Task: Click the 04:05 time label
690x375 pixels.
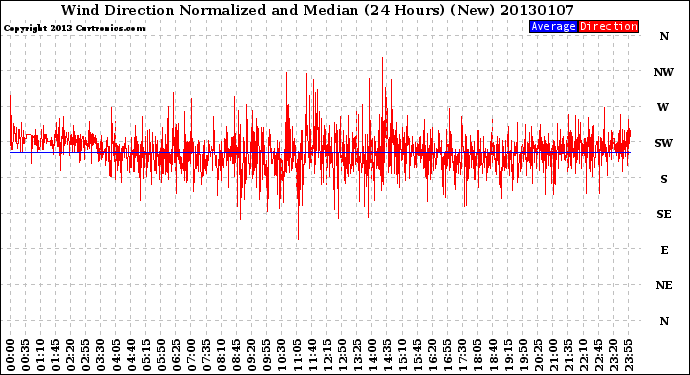Action: 116,355
